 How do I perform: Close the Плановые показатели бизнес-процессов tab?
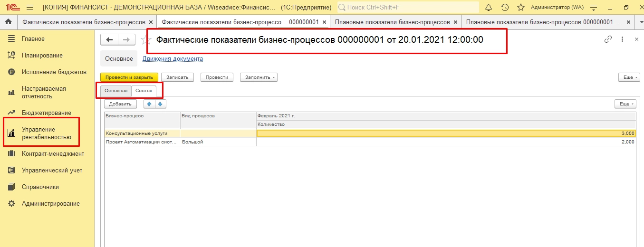455,22
